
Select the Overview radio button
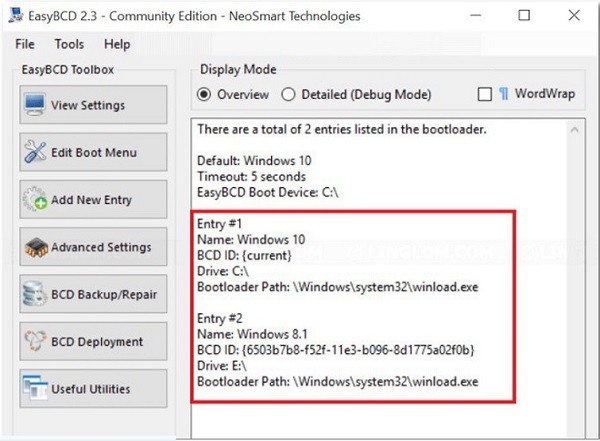205,95
